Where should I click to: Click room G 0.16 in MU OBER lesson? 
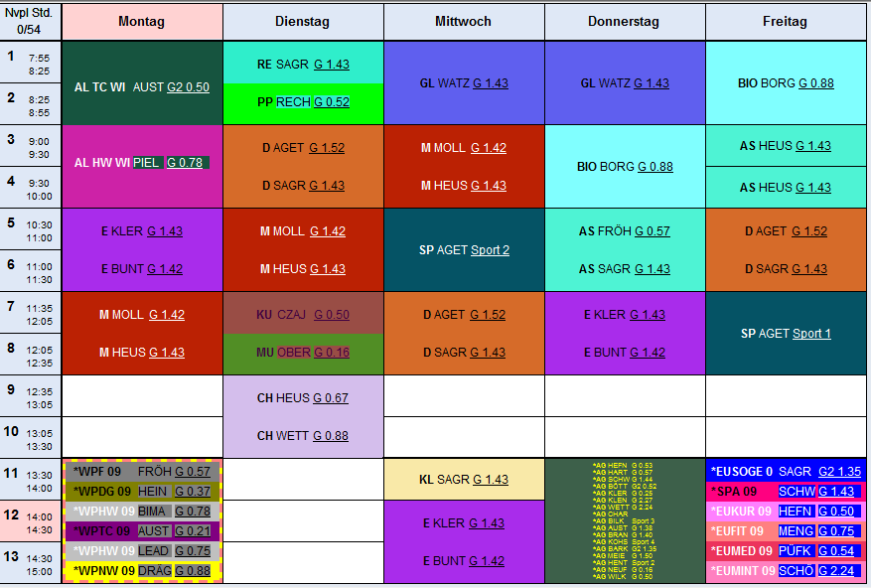tap(332, 353)
